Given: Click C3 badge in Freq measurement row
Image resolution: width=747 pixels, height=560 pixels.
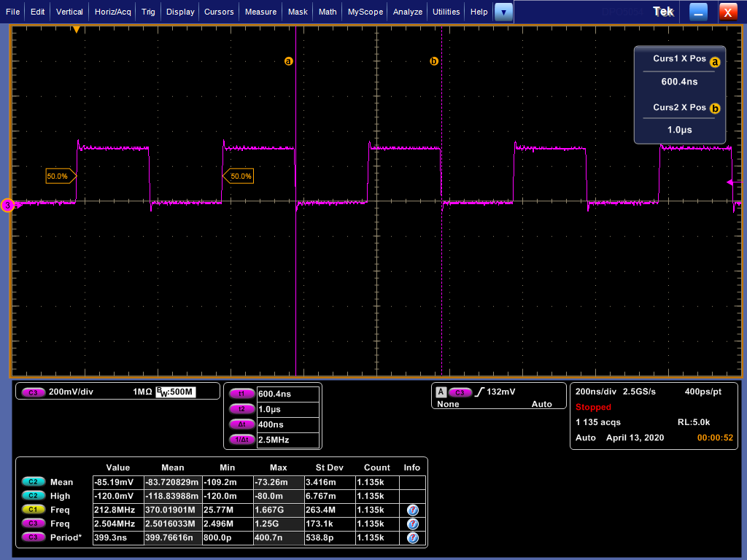Looking at the screenshot, I should coord(33,524).
